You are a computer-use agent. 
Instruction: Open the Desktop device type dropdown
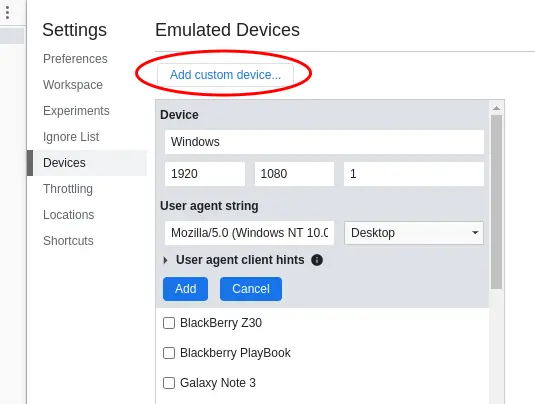pyautogui.click(x=414, y=233)
